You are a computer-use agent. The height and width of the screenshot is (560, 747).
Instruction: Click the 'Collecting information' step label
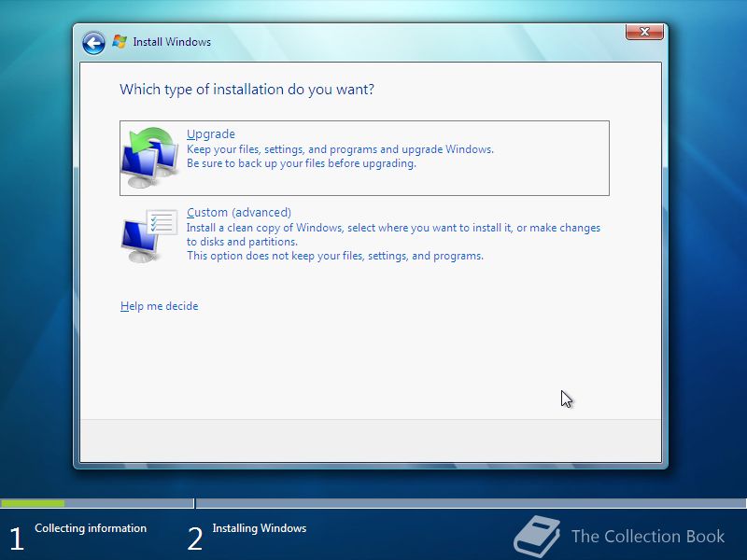[91, 528]
